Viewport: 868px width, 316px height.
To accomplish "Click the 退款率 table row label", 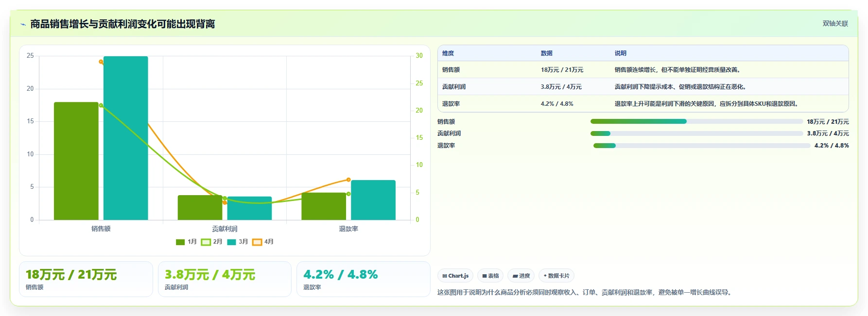I will (x=451, y=104).
